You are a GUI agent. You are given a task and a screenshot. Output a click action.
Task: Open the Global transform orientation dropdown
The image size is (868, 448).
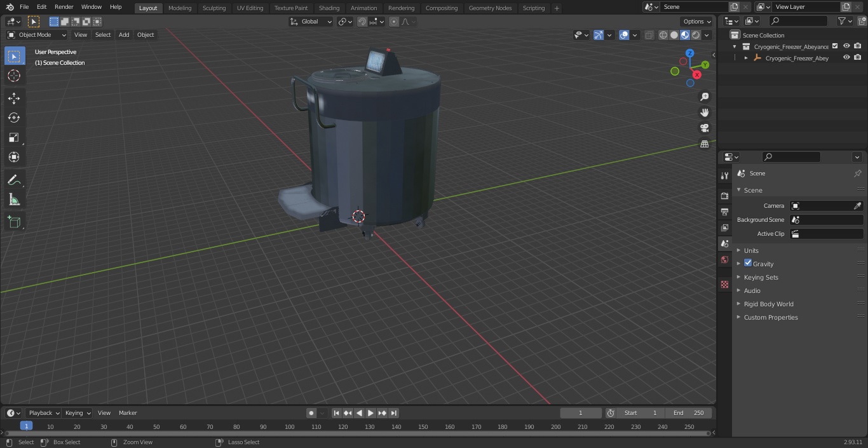coord(311,22)
